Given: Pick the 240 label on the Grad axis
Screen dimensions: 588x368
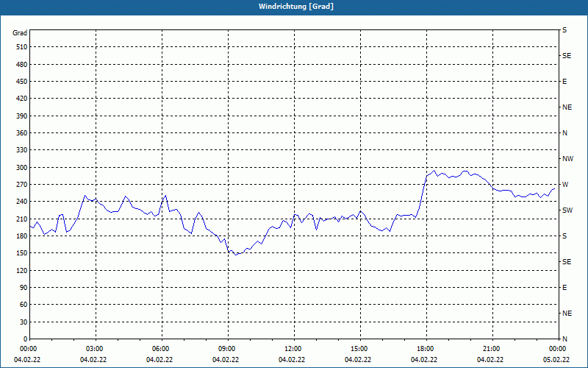Looking at the screenshot, I should (x=22, y=202).
